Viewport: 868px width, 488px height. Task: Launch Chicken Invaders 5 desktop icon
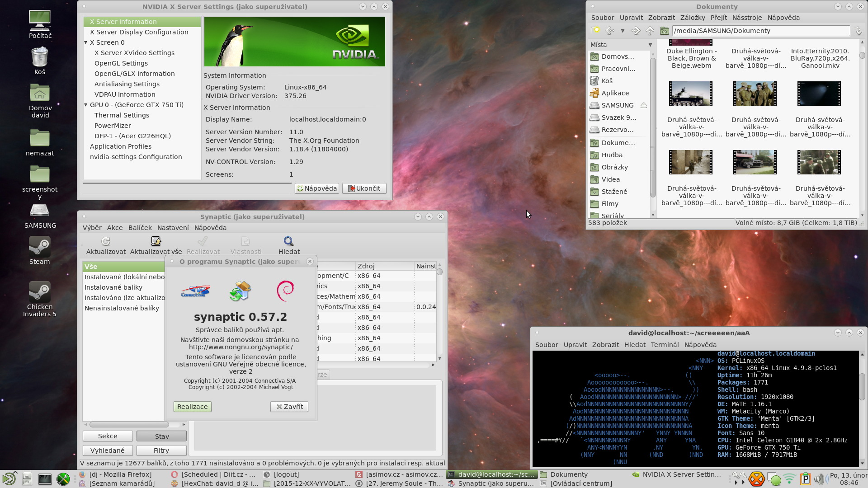point(40,299)
